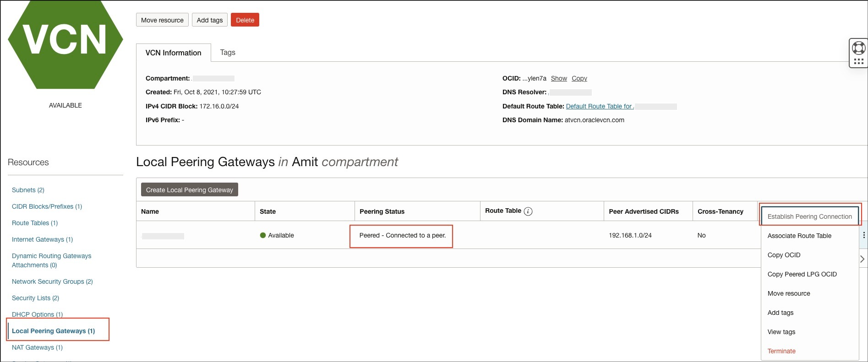Viewport: 868px width, 362px height.
Task: Click the Move resource button
Action: 162,20
